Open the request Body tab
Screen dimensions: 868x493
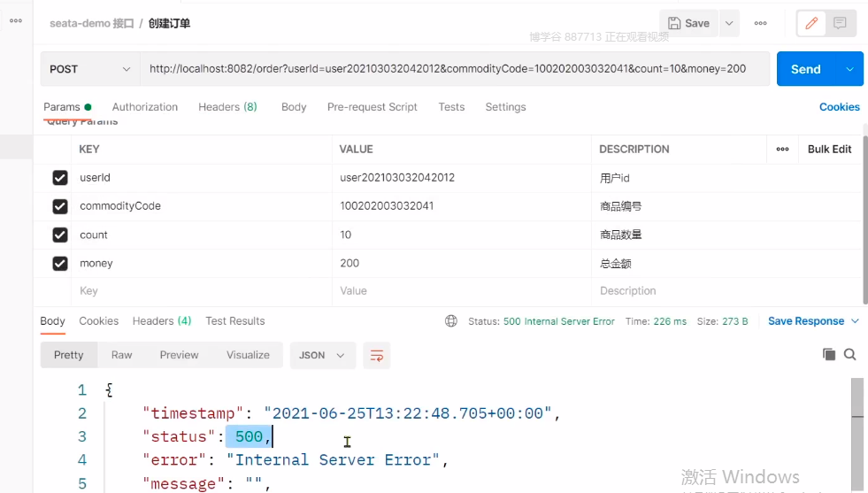point(294,107)
